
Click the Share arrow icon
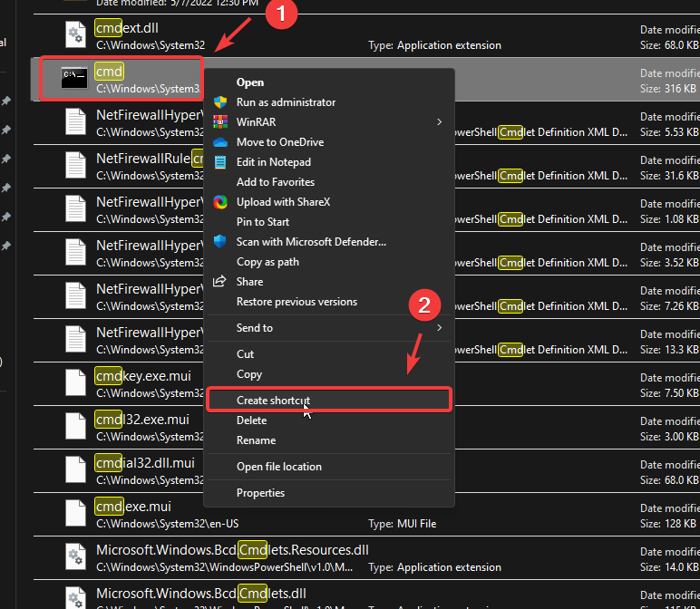(219, 281)
